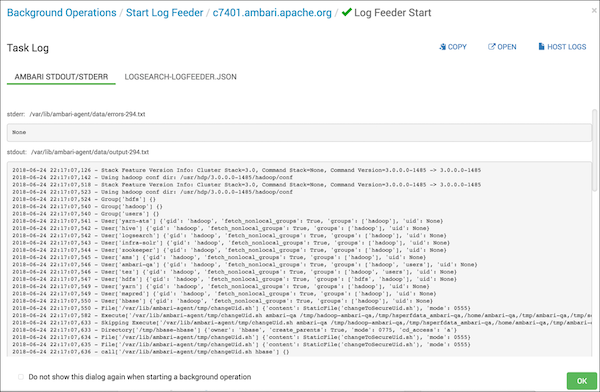Close the dialog with the X icon
Viewport: 600px width, 392px height.
(593, 10)
